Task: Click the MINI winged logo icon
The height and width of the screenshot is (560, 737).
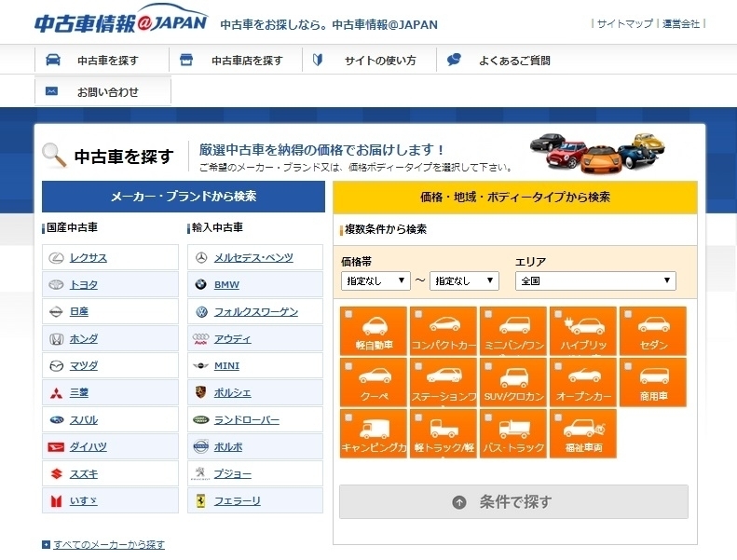Action: [x=200, y=366]
